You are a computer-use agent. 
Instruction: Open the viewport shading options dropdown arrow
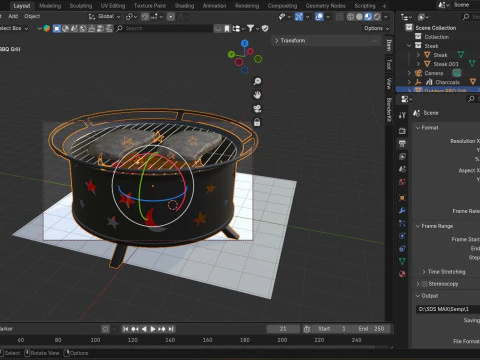(x=386, y=17)
